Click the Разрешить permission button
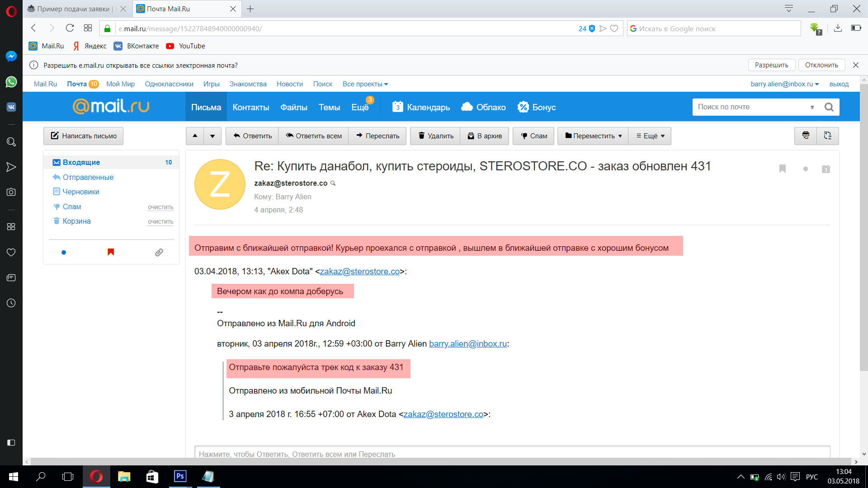Viewport: 868px width, 488px height. 771,65
